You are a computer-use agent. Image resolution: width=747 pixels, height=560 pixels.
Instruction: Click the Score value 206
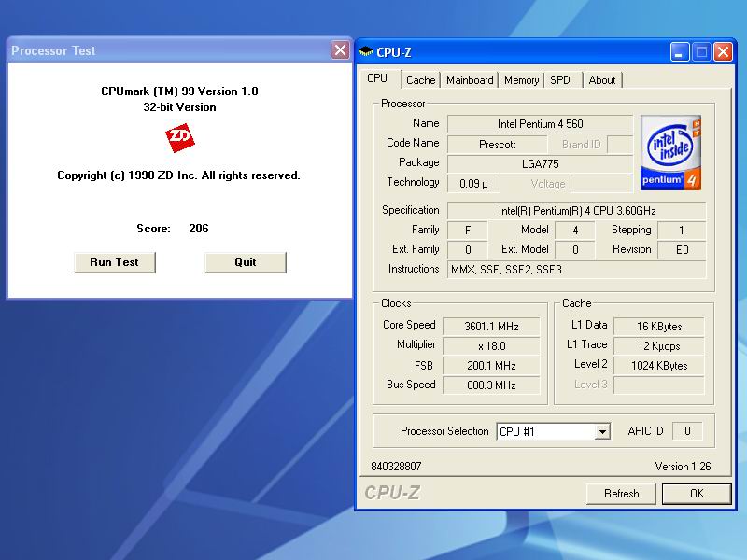199,229
